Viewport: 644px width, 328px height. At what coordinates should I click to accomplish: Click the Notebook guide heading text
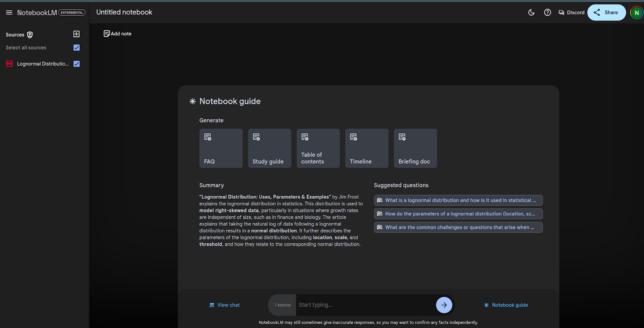point(230,101)
